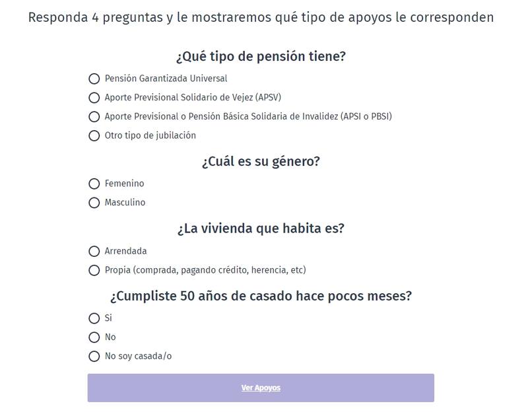This screenshot has width=528, height=420.
Task: Click the Responda 4 preguntas intro text
Action: coord(261,18)
